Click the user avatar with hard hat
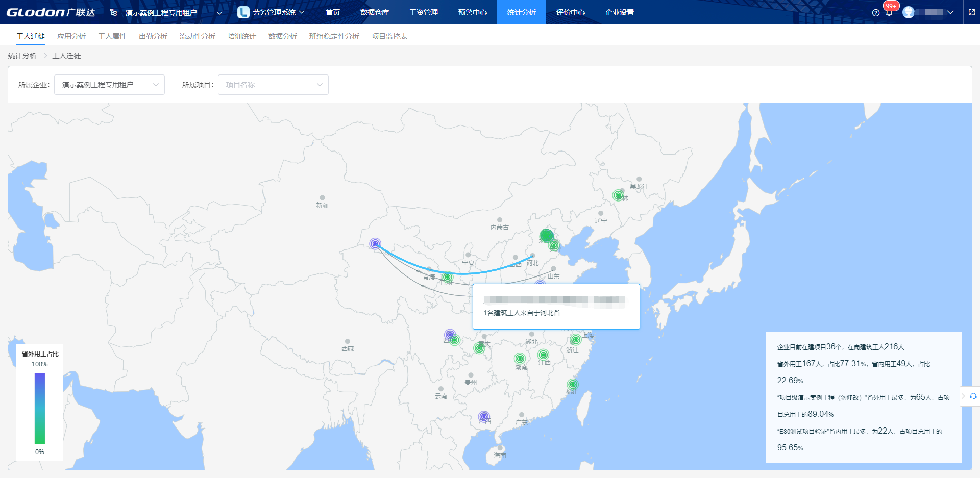This screenshot has width=980, height=478. coord(909,12)
